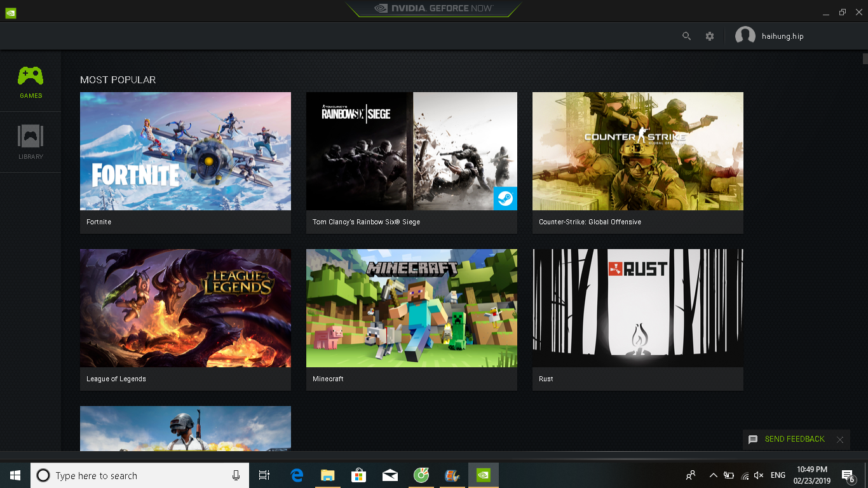Select the "Counter-Strike: Global Offensive" caption

[590, 222]
